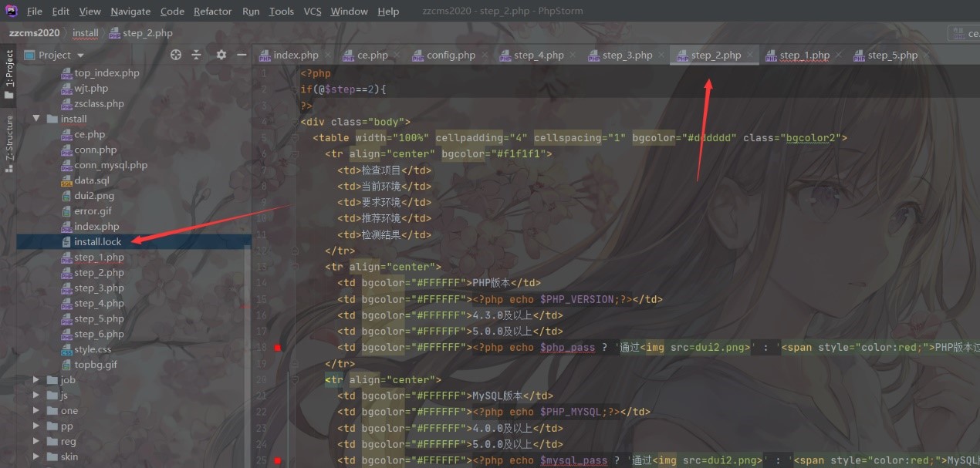Screen dimensions: 980x468
Task: Switch to the config.php tab
Action: tap(451, 56)
